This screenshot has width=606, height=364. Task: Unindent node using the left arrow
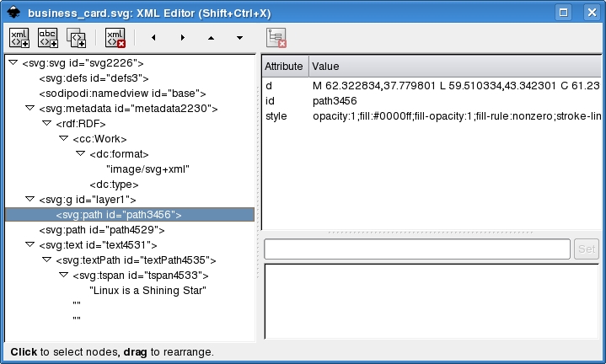click(153, 38)
